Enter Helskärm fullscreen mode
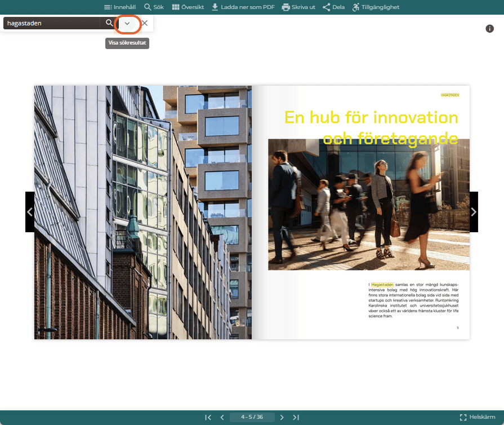 tap(478, 417)
